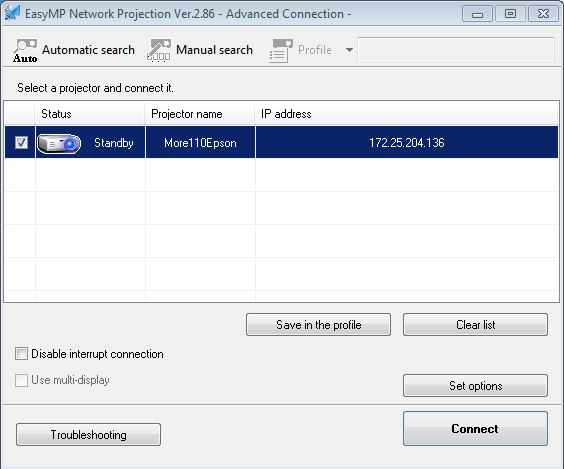Open Troubleshooting
564x469 pixels.
coord(88,434)
